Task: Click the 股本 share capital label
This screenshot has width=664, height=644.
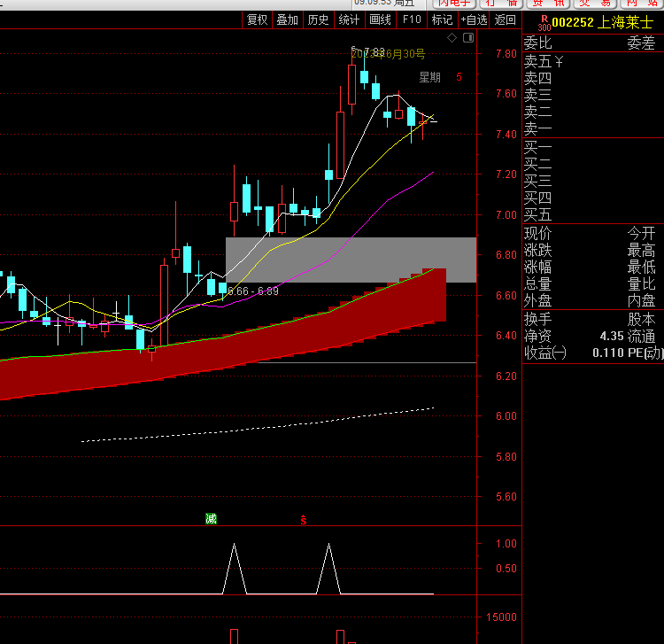Action: pos(641,320)
